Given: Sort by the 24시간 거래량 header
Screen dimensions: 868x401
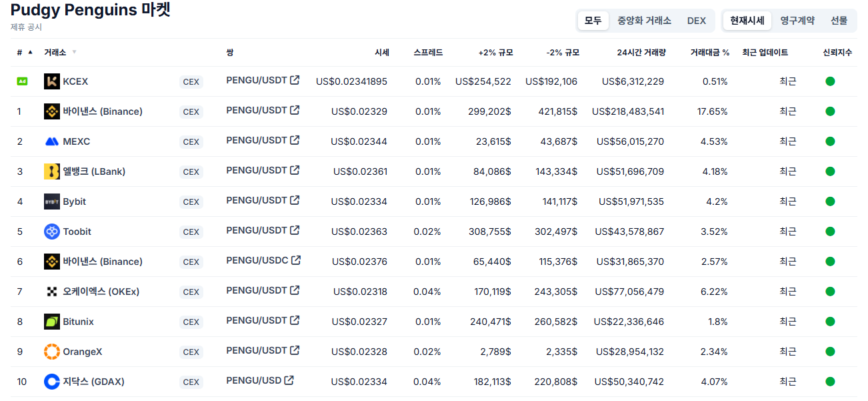Looking at the screenshot, I should (641, 52).
